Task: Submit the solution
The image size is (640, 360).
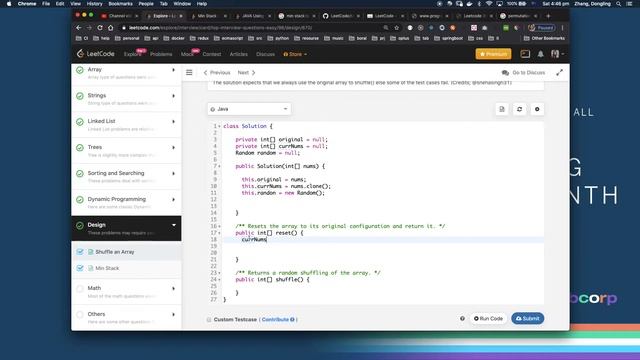Action: [527, 318]
